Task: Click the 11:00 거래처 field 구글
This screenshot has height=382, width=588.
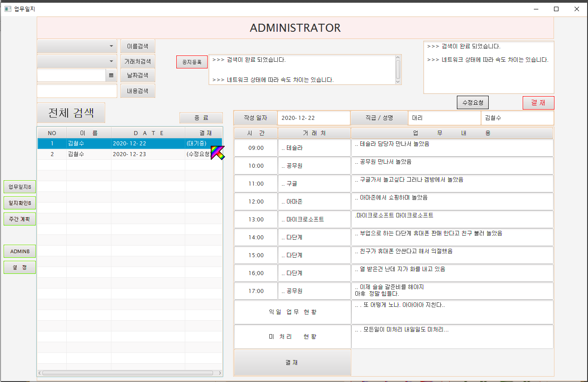Action: [x=314, y=183]
